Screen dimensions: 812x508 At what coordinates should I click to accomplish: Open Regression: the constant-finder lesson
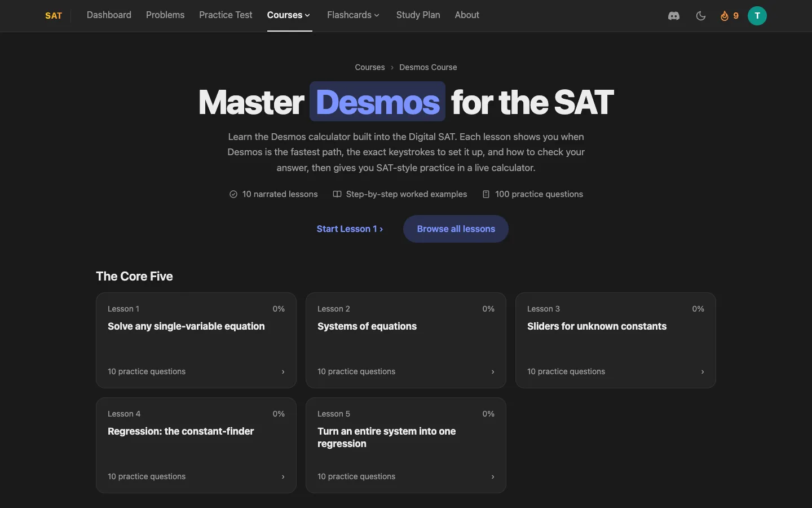[196, 445]
